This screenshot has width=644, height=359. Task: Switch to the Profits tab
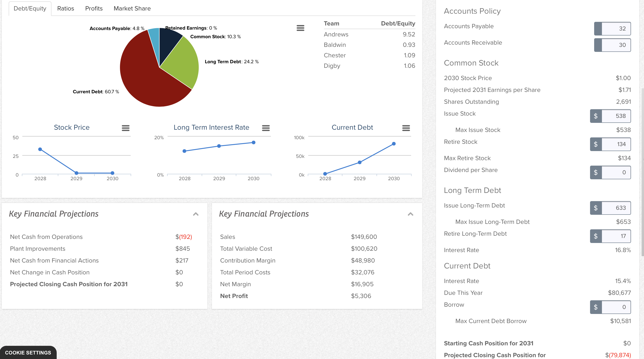coord(94,8)
